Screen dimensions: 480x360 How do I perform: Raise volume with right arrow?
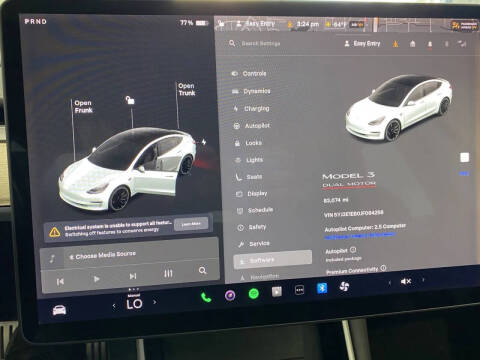pyautogui.click(x=423, y=280)
